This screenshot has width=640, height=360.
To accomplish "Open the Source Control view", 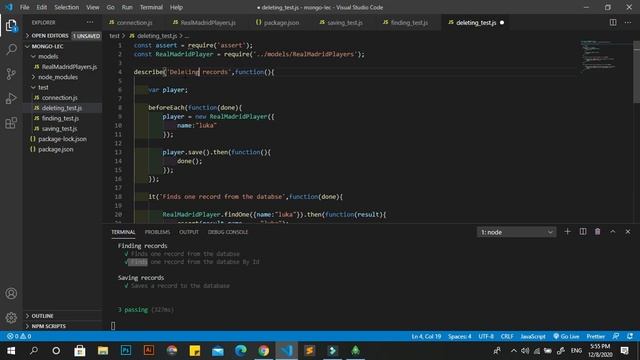I will [x=11, y=74].
